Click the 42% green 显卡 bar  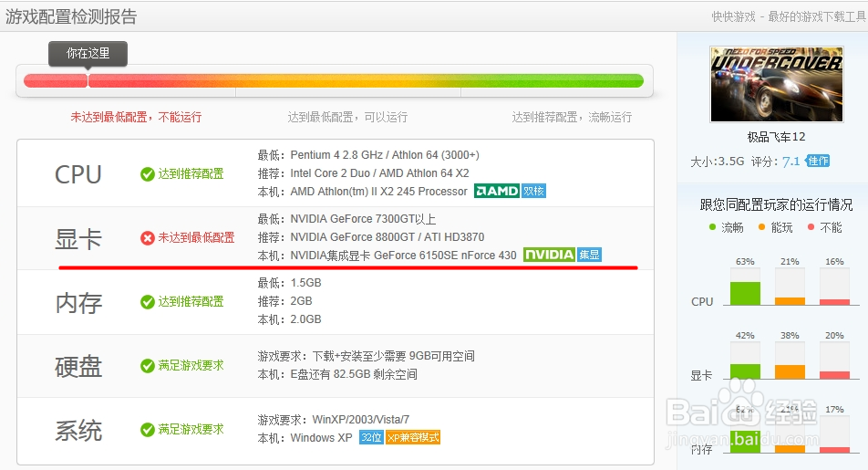[x=745, y=371]
